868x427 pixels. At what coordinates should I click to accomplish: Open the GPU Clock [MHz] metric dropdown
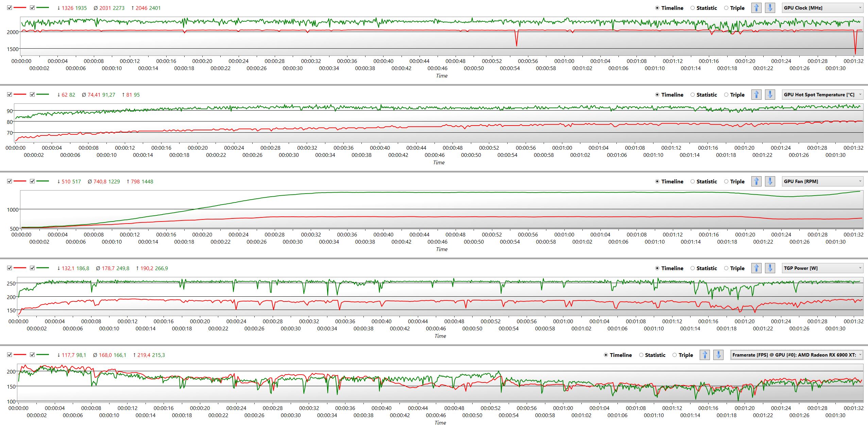pos(822,8)
